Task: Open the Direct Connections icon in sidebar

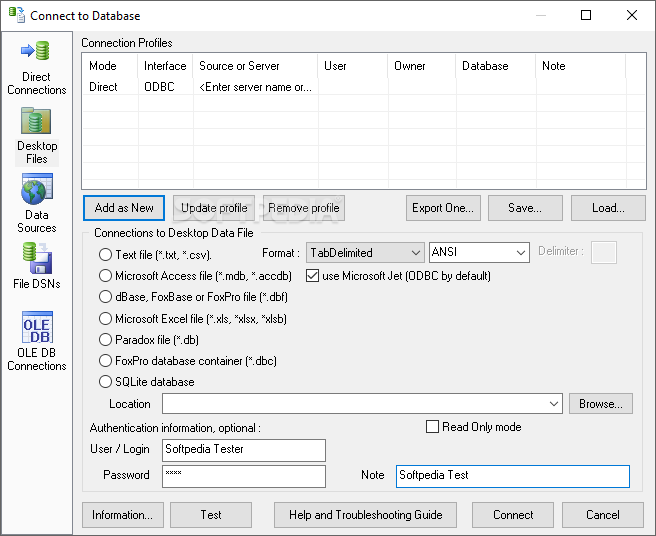Action: point(36,51)
